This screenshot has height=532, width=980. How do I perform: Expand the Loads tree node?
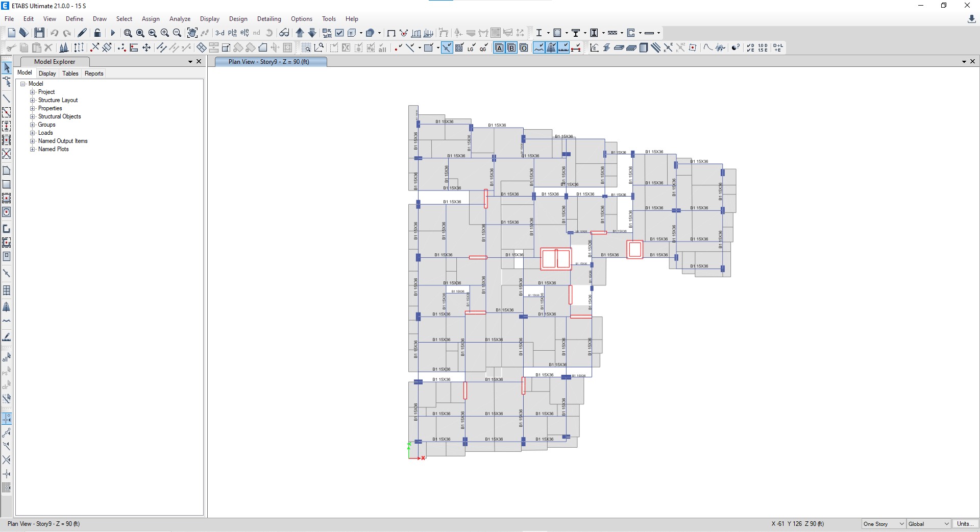(33, 133)
